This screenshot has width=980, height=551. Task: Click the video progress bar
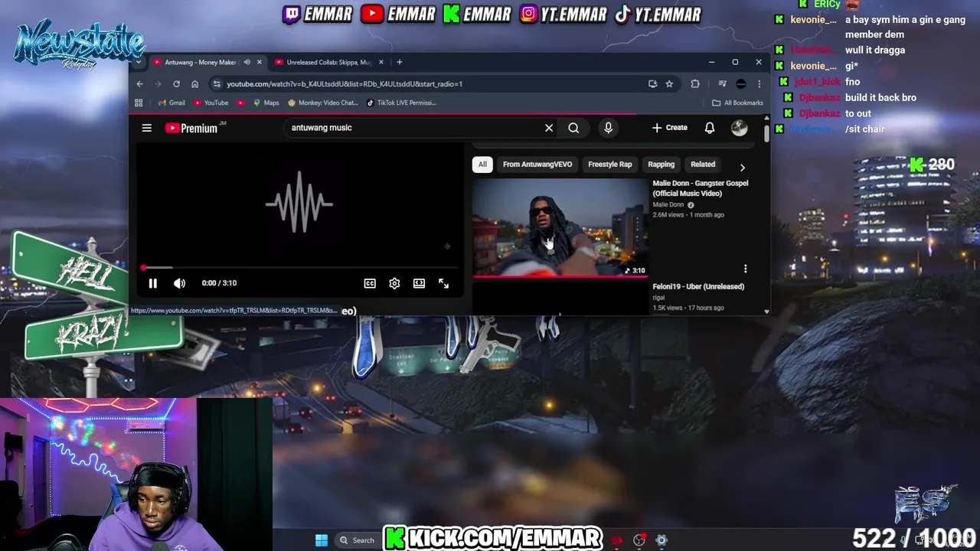tap(299, 268)
